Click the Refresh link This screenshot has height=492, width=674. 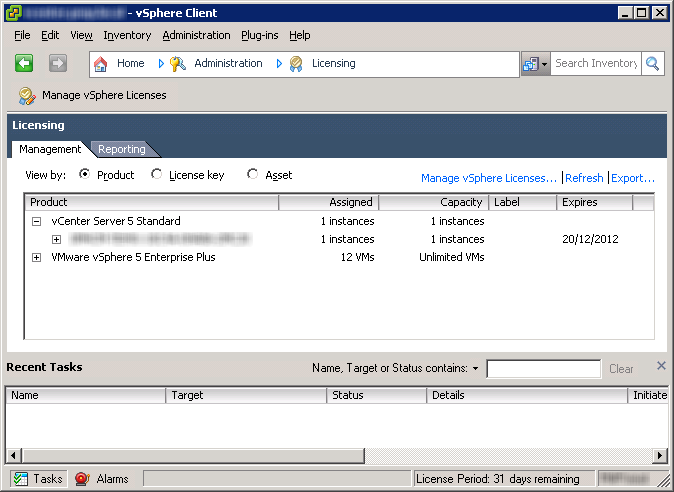(584, 178)
